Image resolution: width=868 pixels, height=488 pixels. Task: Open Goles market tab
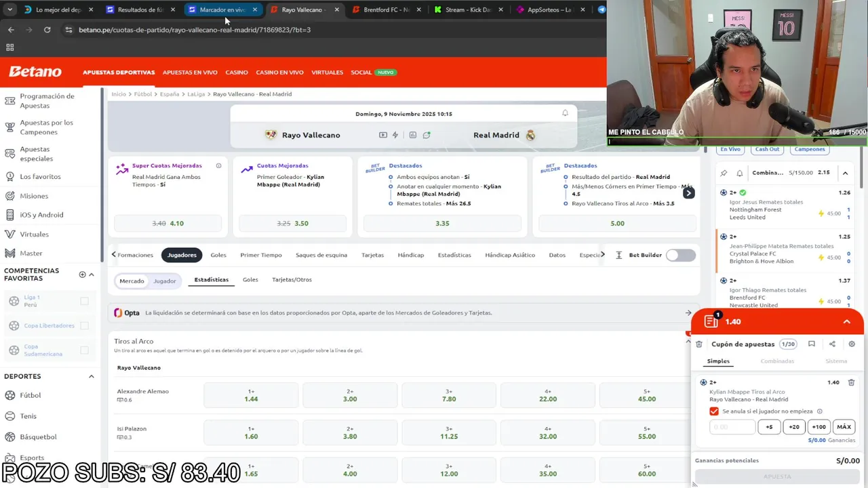(218, 255)
